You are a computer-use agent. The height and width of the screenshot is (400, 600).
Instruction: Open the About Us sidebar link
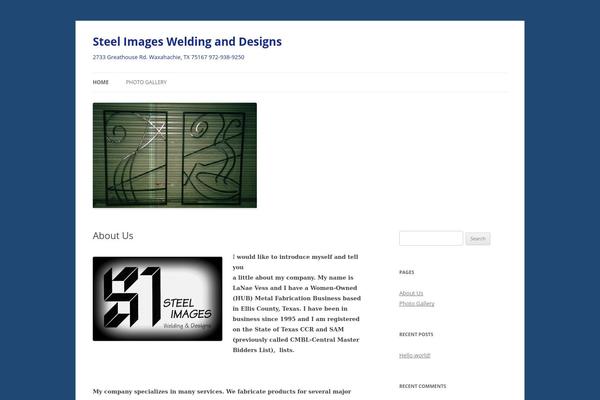[411, 293]
